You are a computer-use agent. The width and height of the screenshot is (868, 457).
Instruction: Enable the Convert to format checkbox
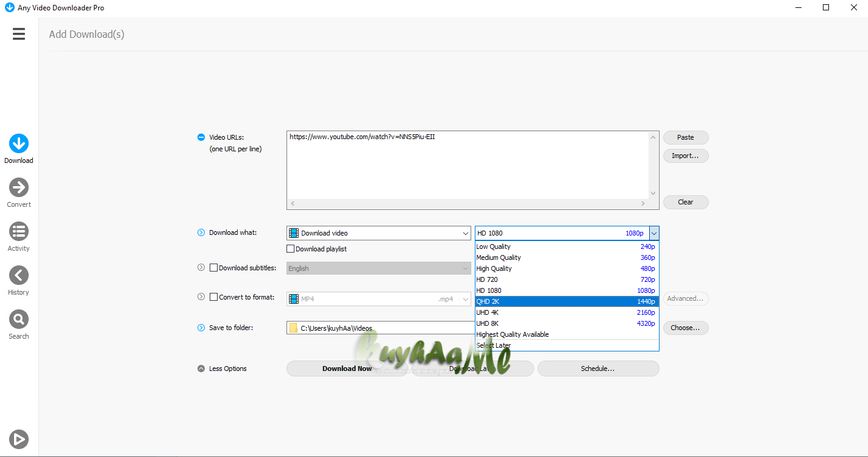pyautogui.click(x=213, y=297)
